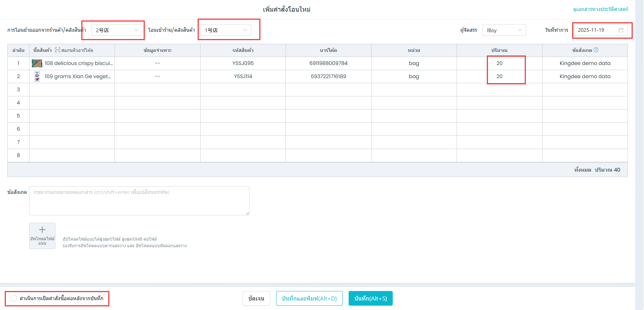The image size is (644, 310).
Task: Click the save and print (Alt+D) button
Action: 309,298
